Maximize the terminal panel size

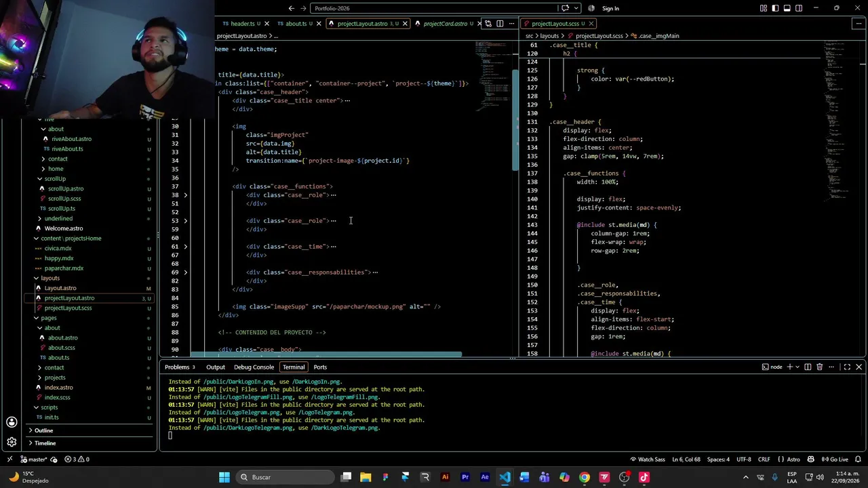(847, 367)
